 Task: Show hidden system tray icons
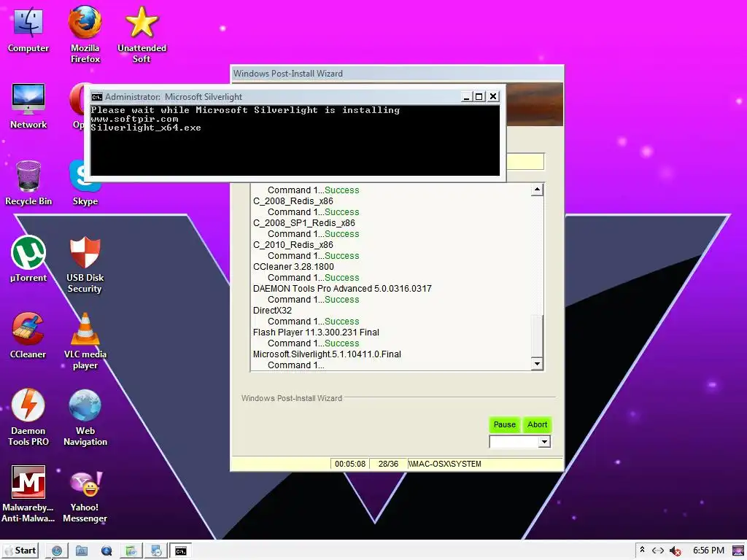point(642,551)
